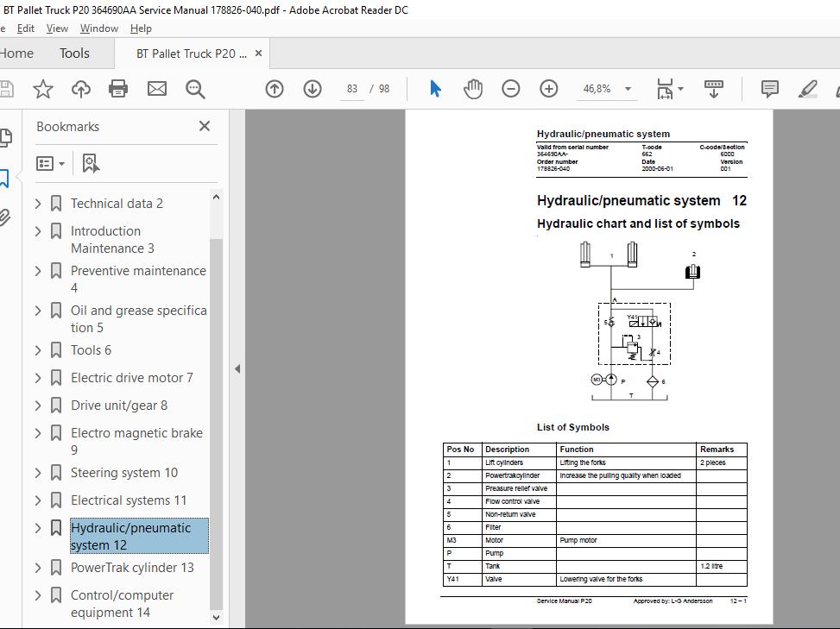Screen dimensions: 840x629
Task: Expand Tools 6 bookmark
Action: coord(38,350)
